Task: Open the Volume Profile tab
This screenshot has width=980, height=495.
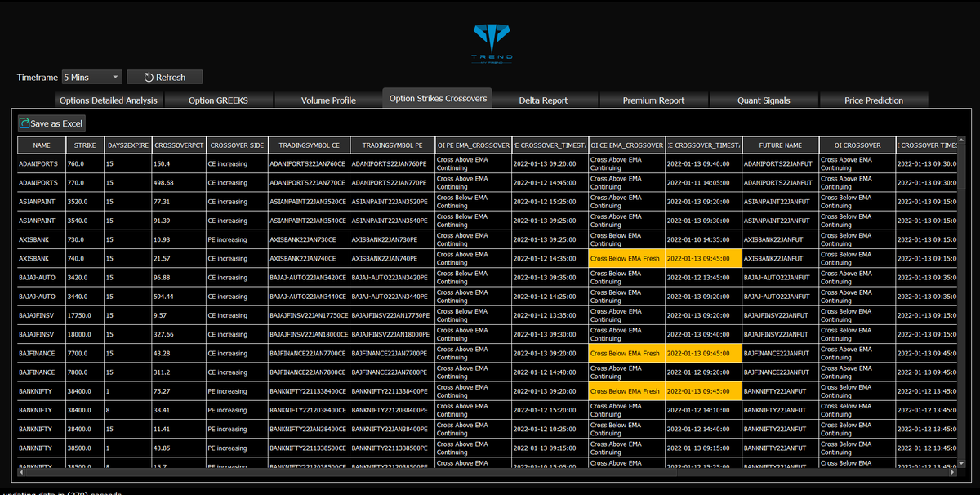Action: [328, 100]
